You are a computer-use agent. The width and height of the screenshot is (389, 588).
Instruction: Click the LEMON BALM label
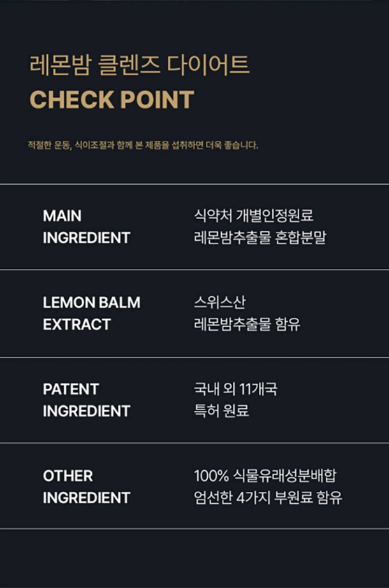click(92, 303)
